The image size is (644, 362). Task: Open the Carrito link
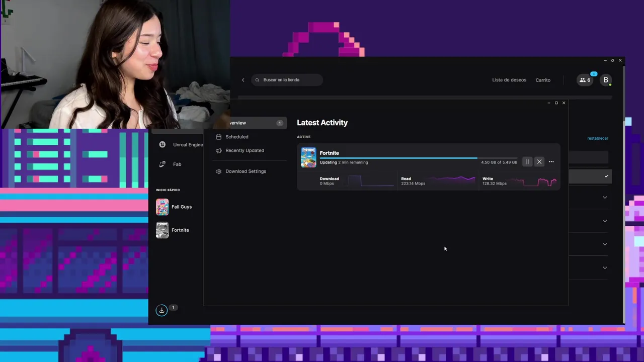(x=543, y=80)
